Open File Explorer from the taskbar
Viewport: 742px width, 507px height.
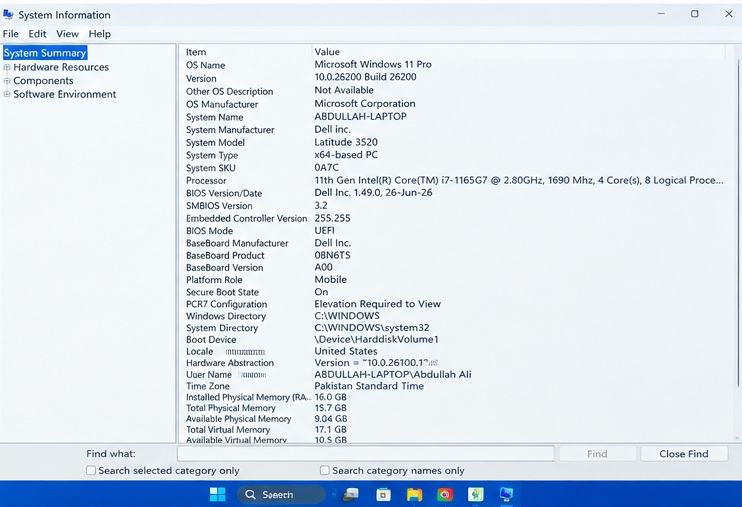pos(415,495)
